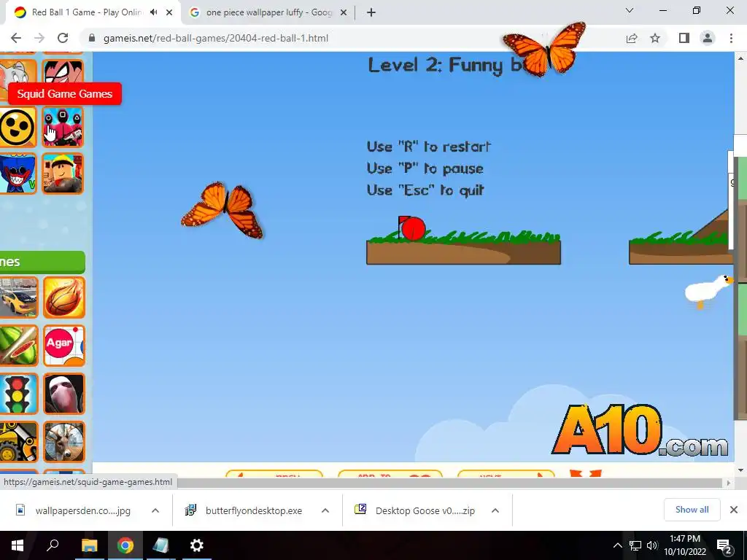Open the notification center icon
This screenshot has height=560, width=747.
tap(724, 546)
